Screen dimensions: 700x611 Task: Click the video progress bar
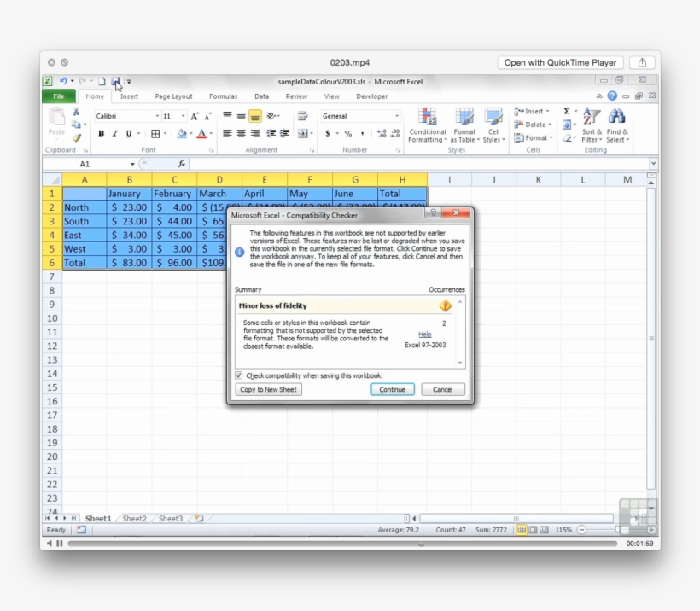[342, 544]
